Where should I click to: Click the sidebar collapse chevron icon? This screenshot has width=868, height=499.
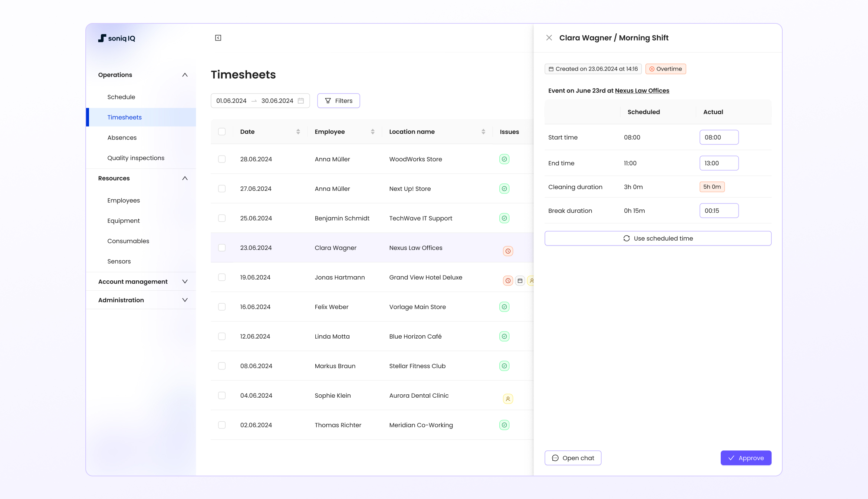(x=218, y=37)
